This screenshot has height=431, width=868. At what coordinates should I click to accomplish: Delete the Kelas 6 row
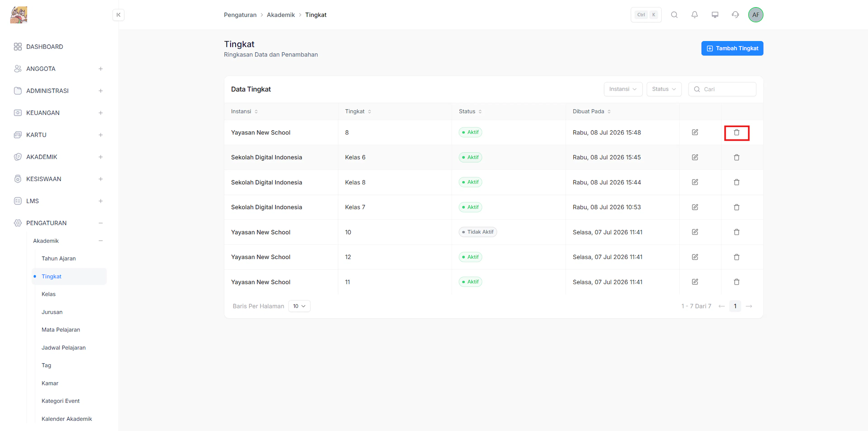click(737, 157)
